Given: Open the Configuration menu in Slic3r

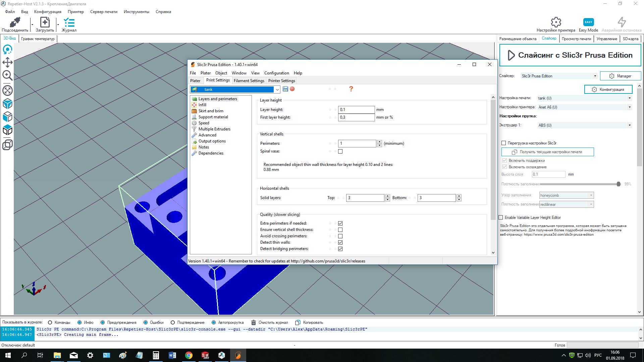Looking at the screenshot, I should tap(276, 73).
